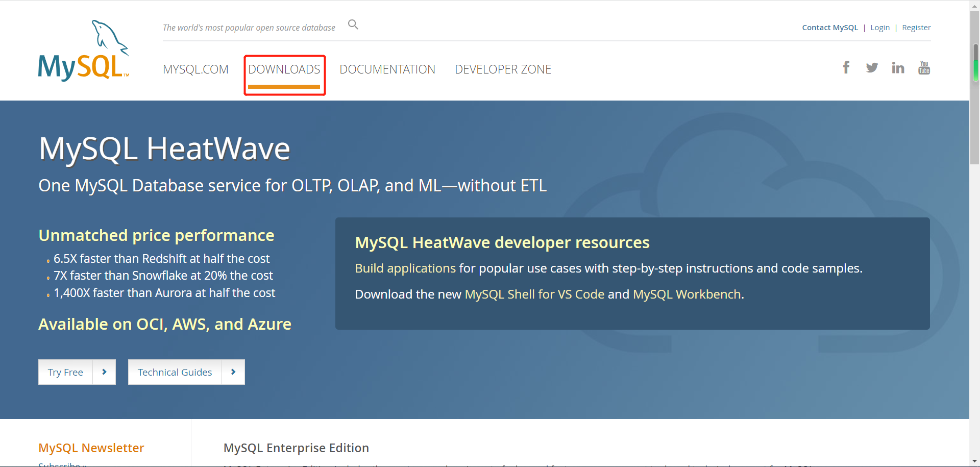The width and height of the screenshot is (980, 467).
Task: Click the arrow beside Try Free
Action: click(104, 372)
